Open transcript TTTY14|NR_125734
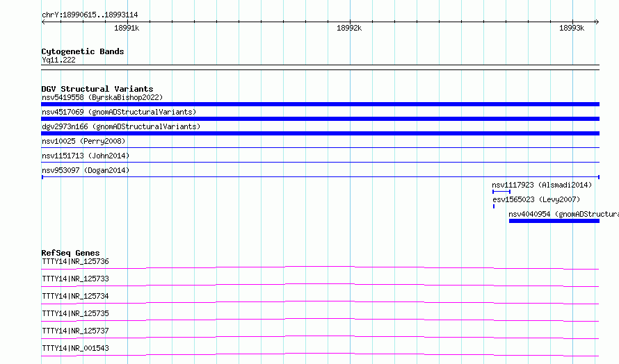Viewport: 619px width, 364px height. click(x=75, y=296)
